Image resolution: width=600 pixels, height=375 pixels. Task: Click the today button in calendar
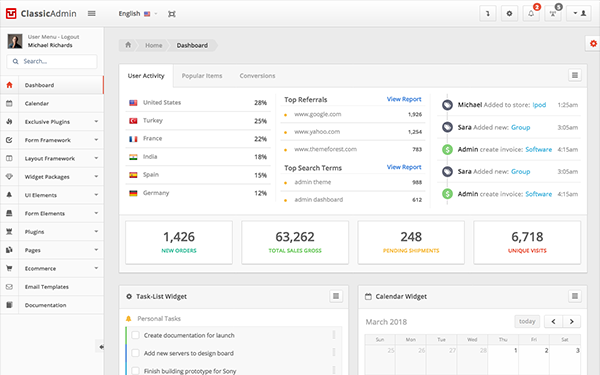pyautogui.click(x=527, y=321)
